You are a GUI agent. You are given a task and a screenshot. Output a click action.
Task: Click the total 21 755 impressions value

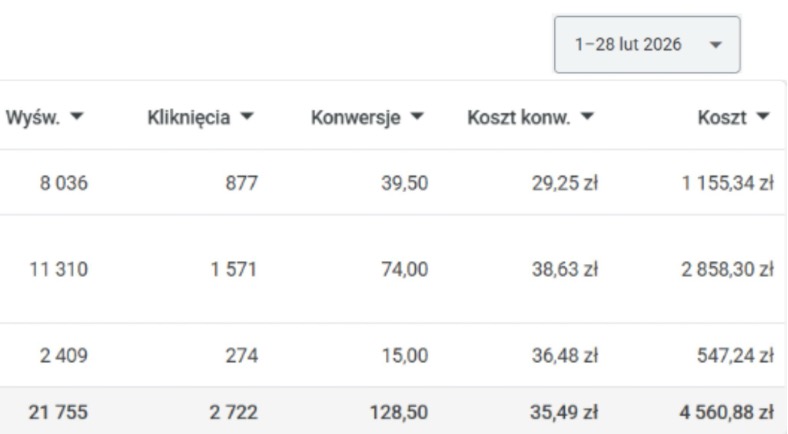tap(61, 410)
